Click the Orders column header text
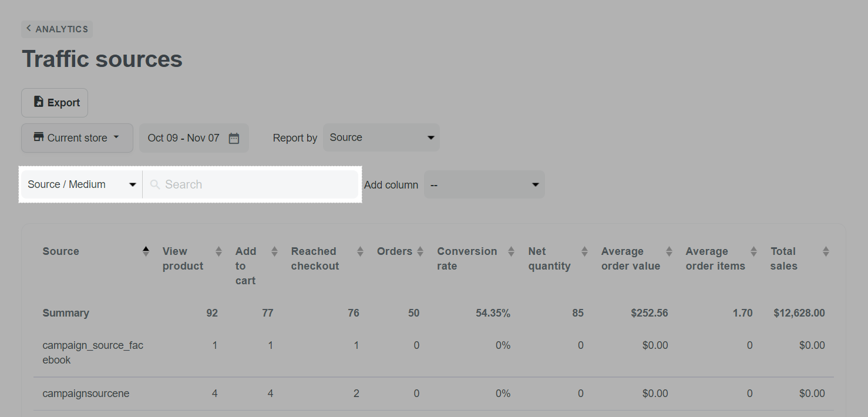This screenshot has width=868, height=417. coord(395,251)
